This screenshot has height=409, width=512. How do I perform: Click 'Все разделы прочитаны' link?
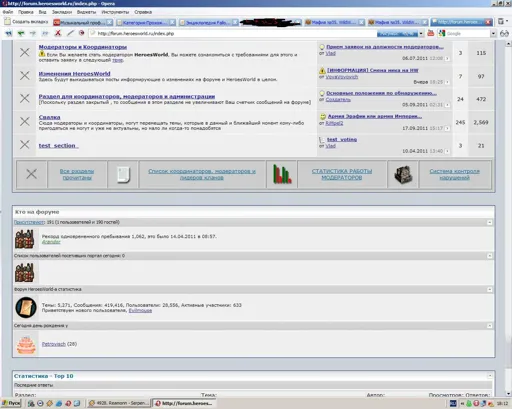[77, 174]
